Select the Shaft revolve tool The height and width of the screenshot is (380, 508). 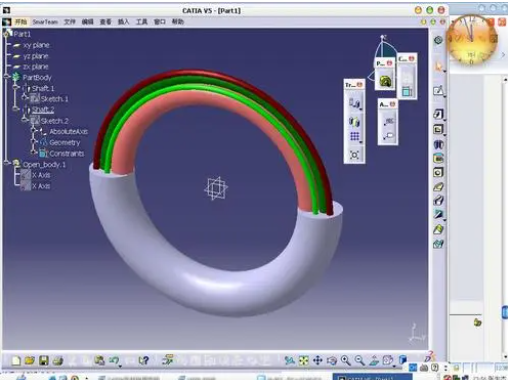click(438, 144)
